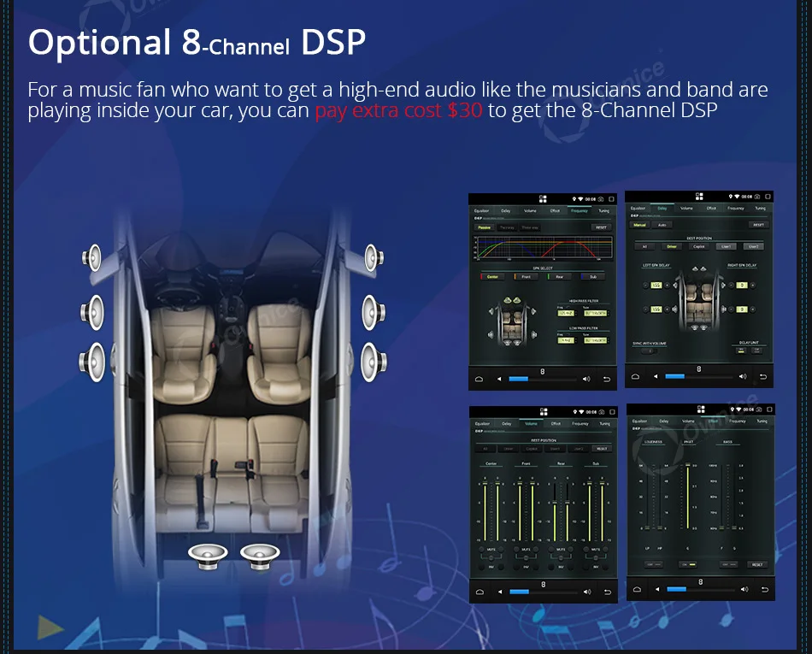Click the frequency response curve graph
812x654 pixels.
(543, 248)
